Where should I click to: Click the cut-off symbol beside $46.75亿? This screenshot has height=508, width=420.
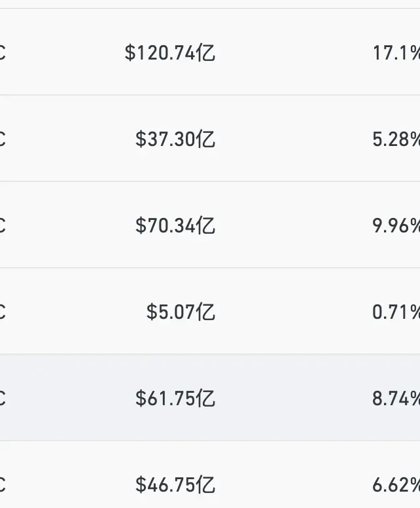coord(3,484)
